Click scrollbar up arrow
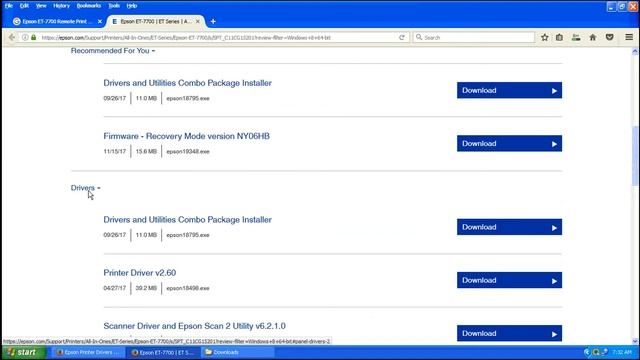Image resolution: width=640 pixels, height=360 pixels. click(x=635, y=51)
